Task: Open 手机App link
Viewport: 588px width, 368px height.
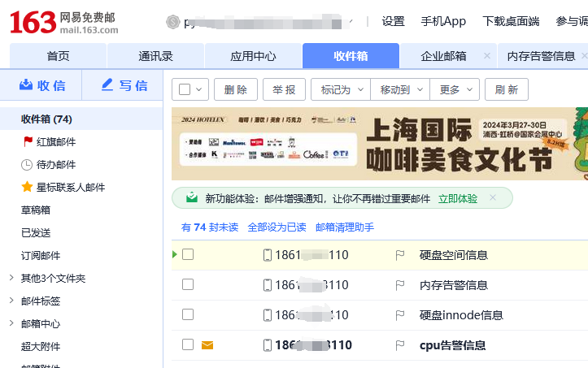Action: point(443,21)
